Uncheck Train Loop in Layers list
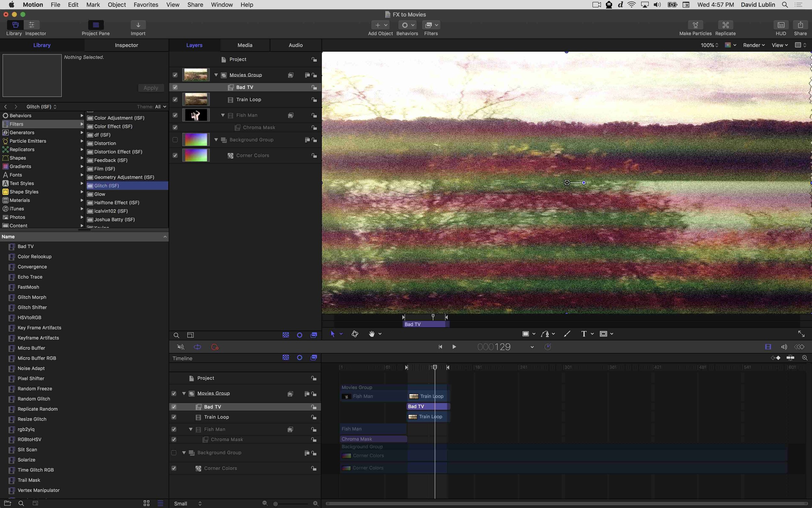 175,100
